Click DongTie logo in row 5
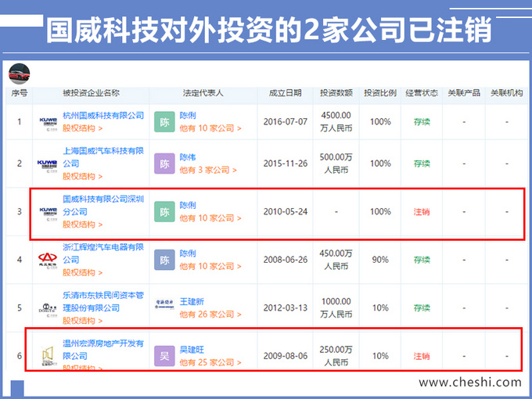 point(48,310)
